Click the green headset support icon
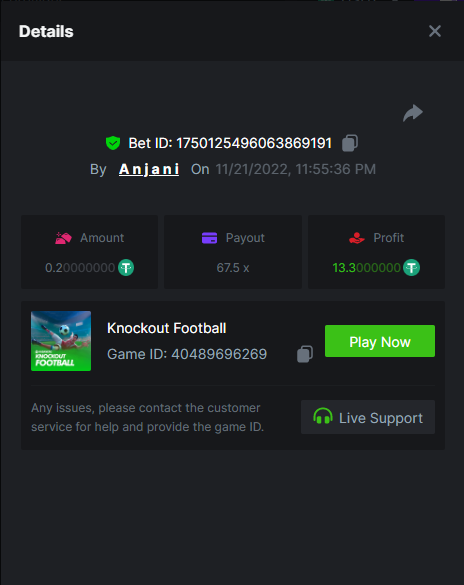The width and height of the screenshot is (464, 585). (323, 416)
